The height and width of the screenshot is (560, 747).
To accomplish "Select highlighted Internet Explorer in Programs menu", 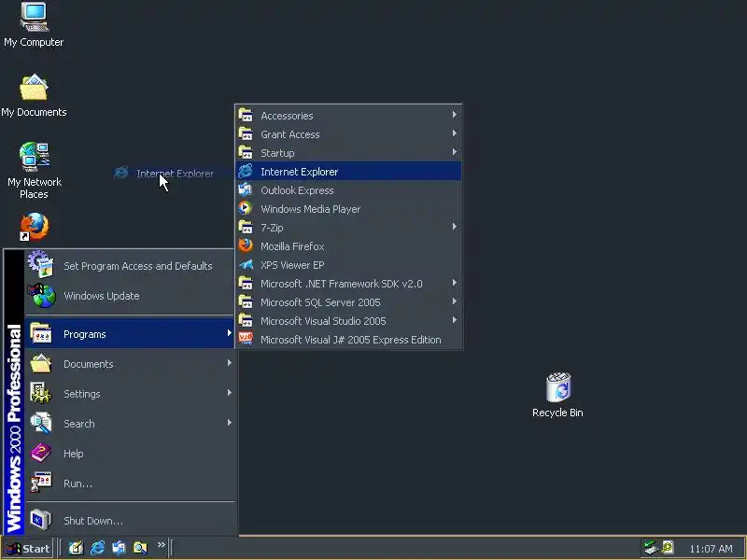I will pyautogui.click(x=348, y=172).
